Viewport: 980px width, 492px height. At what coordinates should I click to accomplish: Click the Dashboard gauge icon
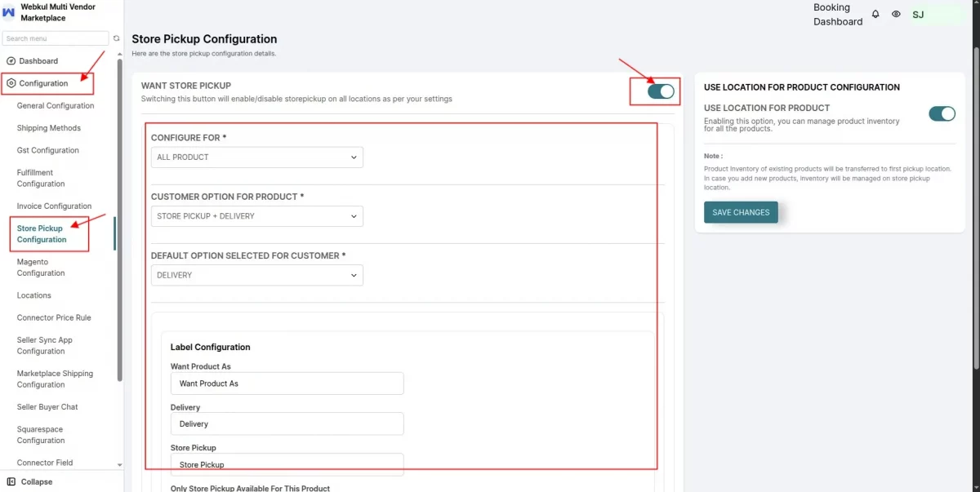click(x=11, y=61)
